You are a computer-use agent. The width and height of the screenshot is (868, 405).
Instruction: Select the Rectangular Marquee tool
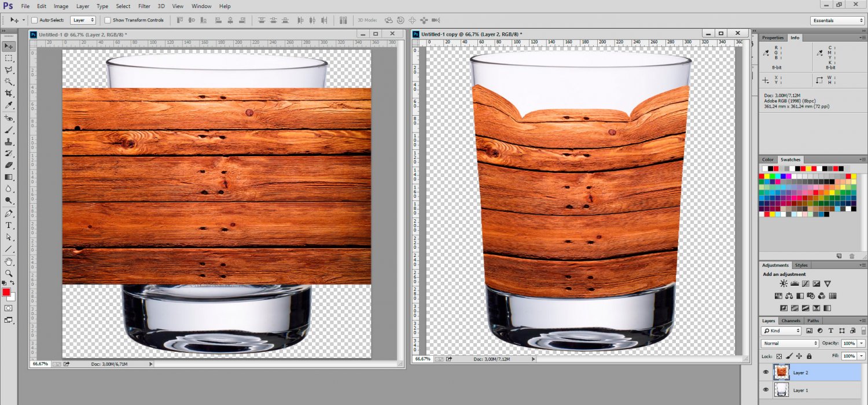pyautogui.click(x=9, y=58)
